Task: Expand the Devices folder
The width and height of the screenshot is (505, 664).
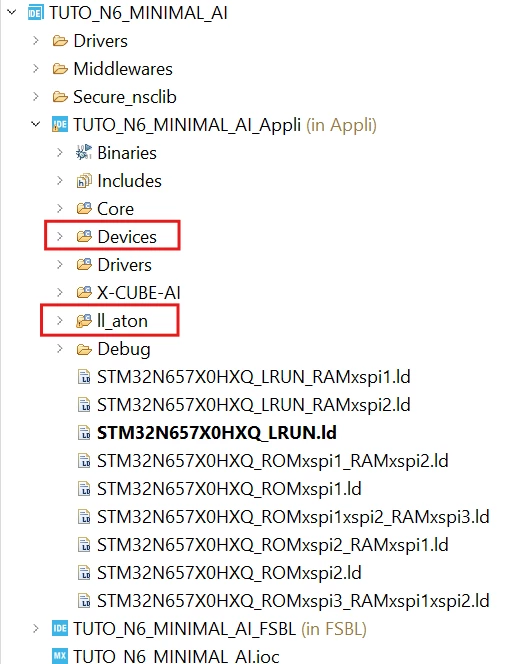Action: coord(60,236)
